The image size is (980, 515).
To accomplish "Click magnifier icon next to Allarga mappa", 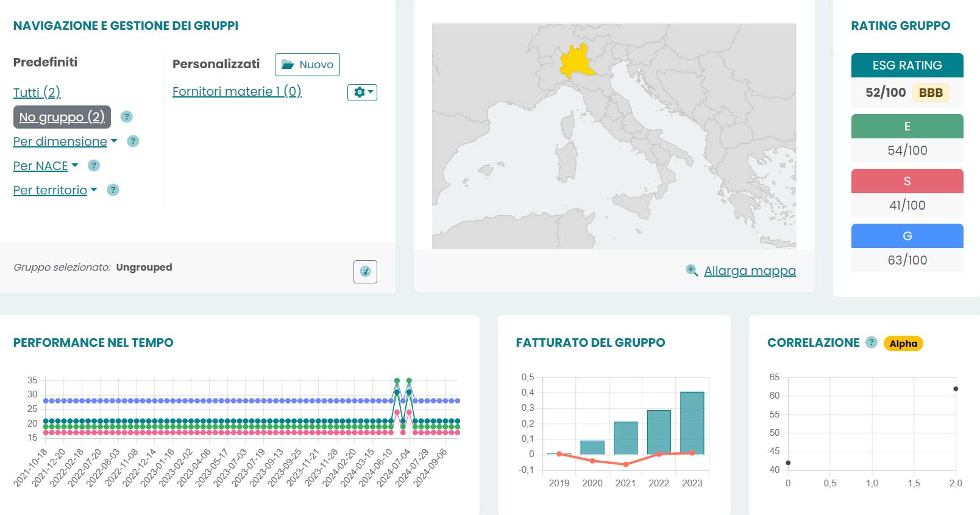I will click(x=692, y=270).
